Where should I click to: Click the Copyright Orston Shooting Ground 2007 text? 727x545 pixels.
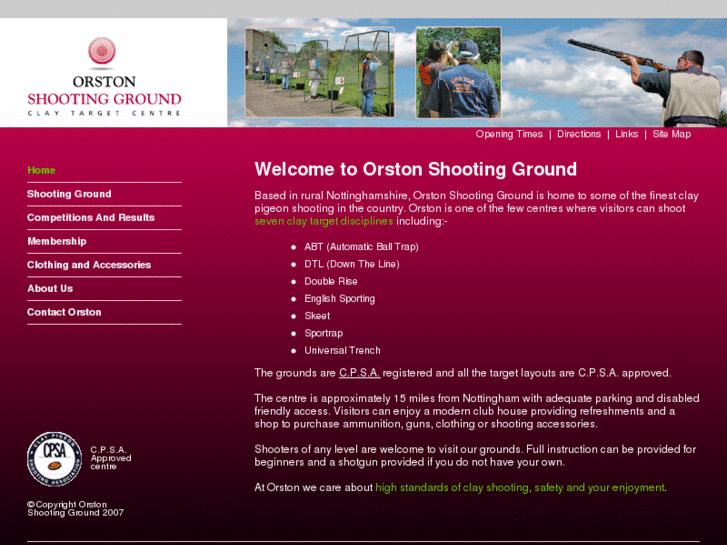(x=75, y=508)
